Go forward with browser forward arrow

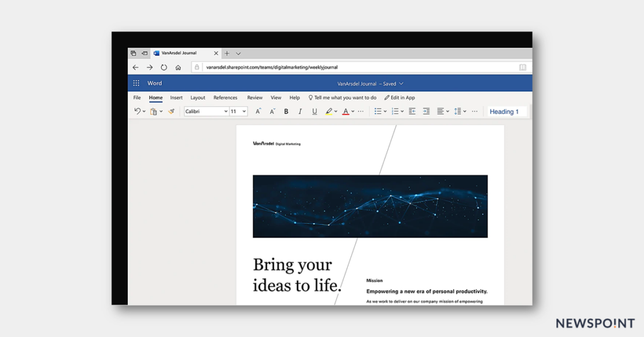coord(150,67)
